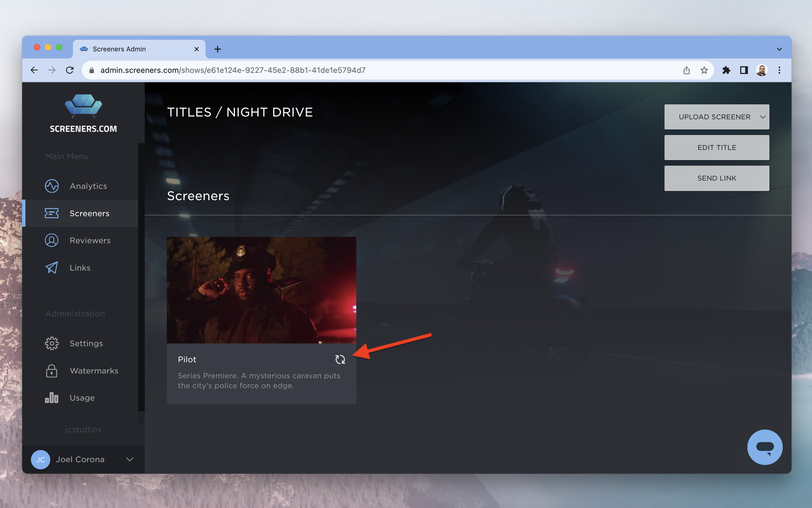Reload the current page
This screenshot has height=508, width=812.
pyautogui.click(x=70, y=70)
